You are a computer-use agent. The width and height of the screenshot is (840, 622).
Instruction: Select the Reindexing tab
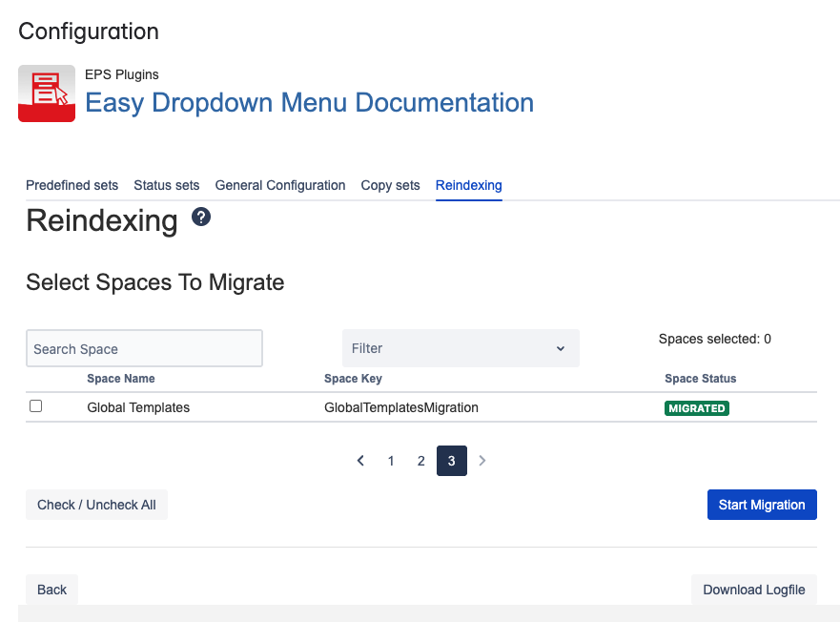(468, 185)
